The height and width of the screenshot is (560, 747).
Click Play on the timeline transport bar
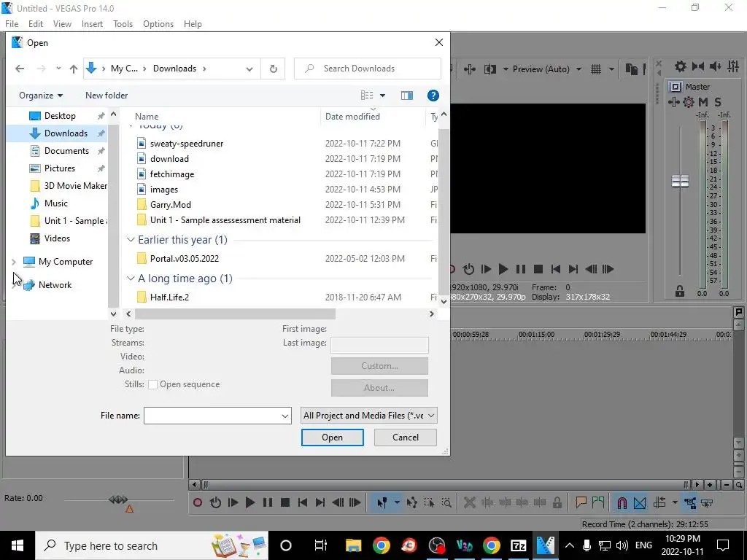pyautogui.click(x=249, y=502)
